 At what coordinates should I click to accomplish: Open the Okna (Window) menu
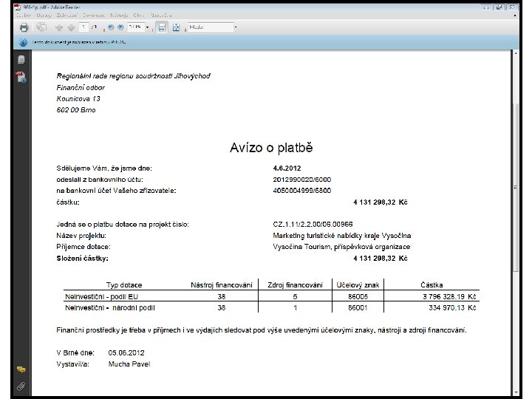[x=139, y=16]
